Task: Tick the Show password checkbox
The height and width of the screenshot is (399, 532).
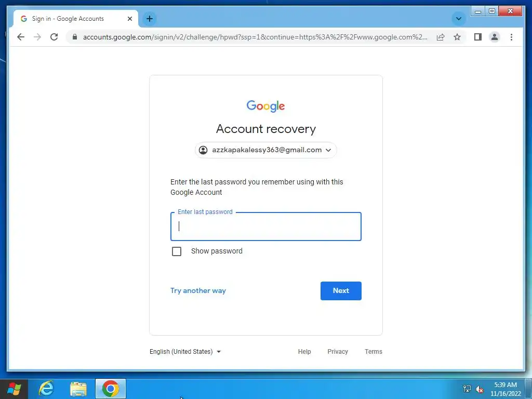Action: click(x=177, y=251)
